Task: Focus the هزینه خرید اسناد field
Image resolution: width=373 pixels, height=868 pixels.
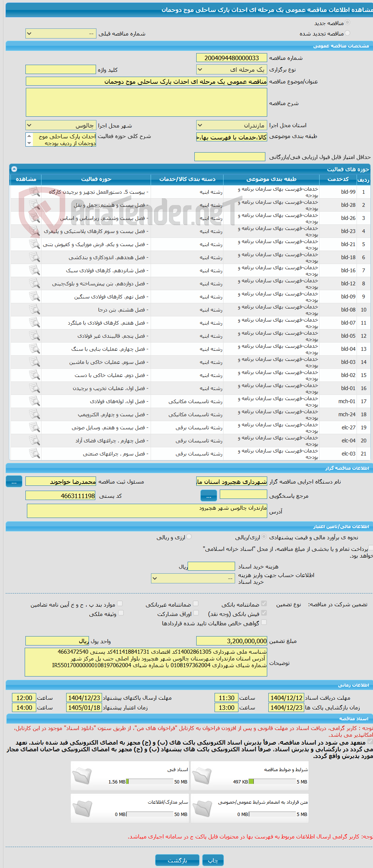Action: coord(211,566)
